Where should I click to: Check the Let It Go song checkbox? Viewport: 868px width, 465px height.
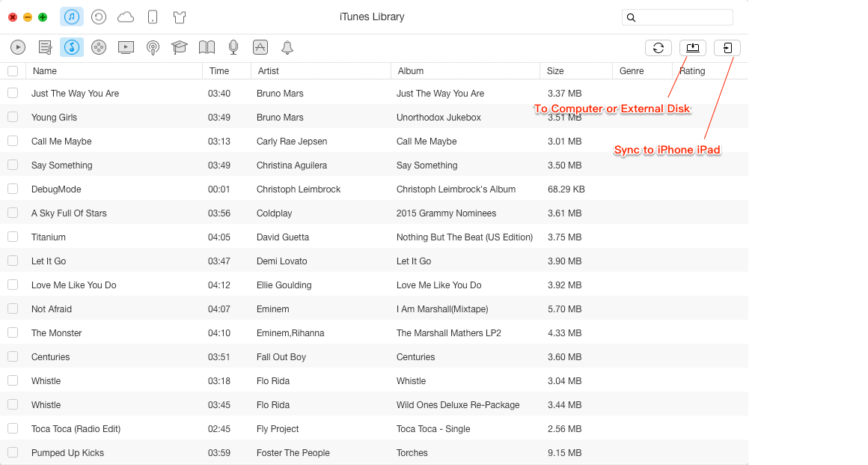(x=13, y=261)
